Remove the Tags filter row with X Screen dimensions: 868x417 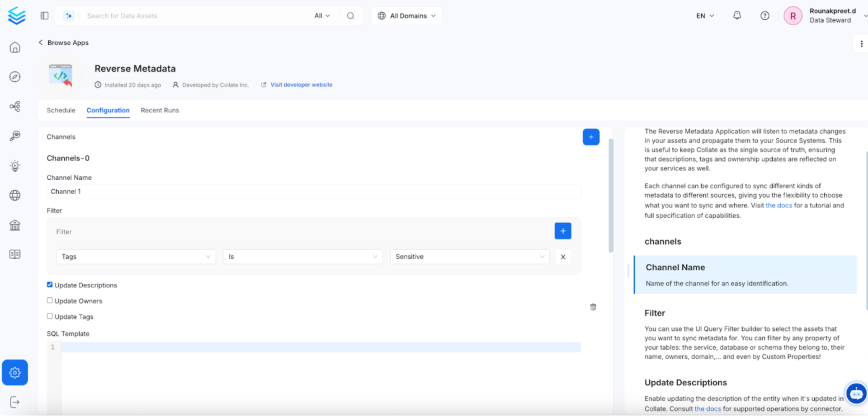[562, 257]
